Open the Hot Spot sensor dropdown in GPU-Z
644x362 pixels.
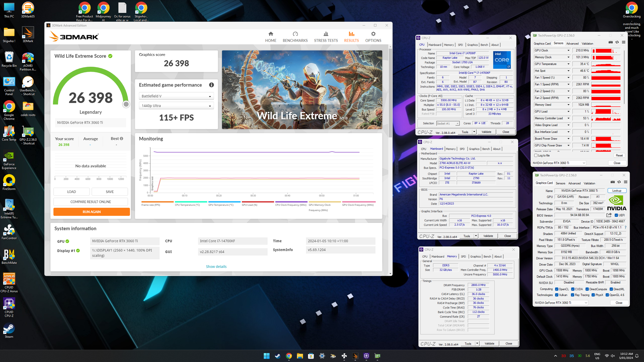pos(568,71)
